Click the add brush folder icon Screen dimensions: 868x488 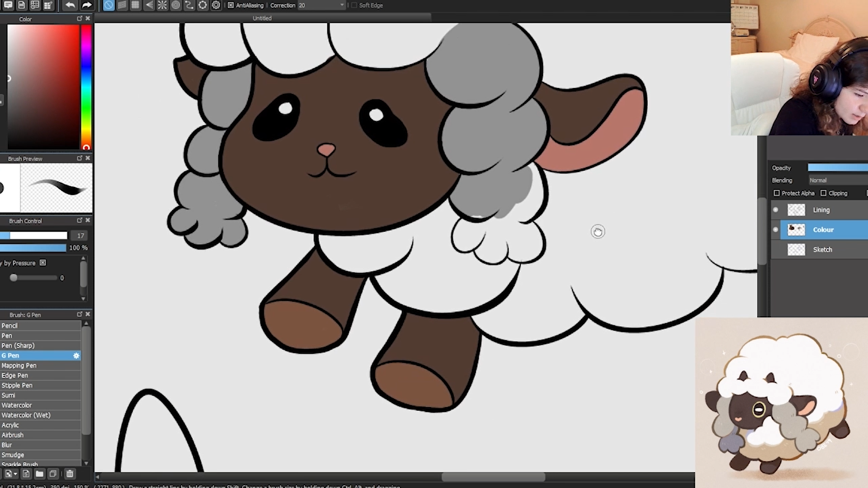[39, 474]
